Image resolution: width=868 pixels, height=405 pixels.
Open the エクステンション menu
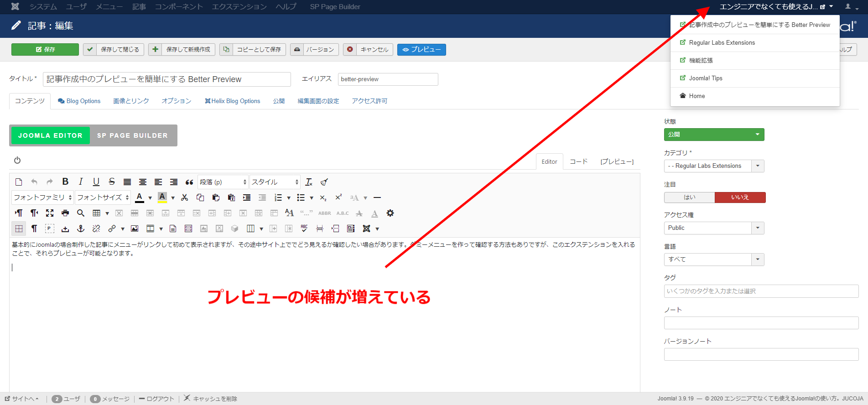[x=239, y=7]
